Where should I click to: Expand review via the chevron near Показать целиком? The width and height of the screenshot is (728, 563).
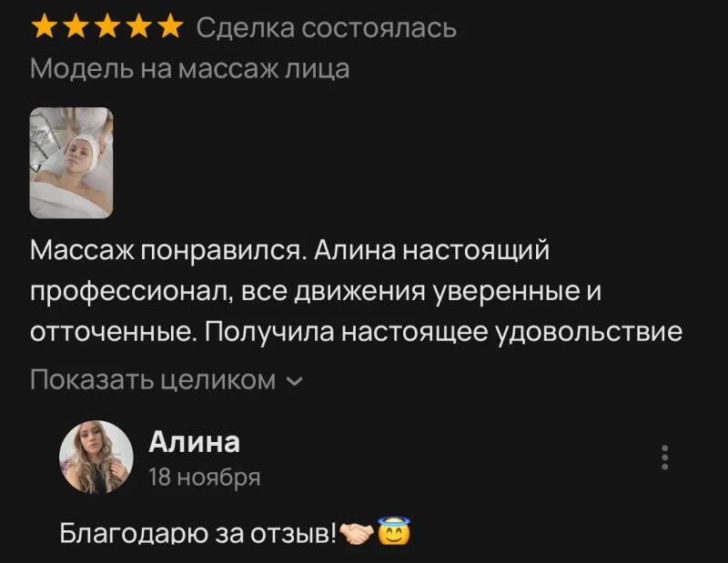click(294, 381)
